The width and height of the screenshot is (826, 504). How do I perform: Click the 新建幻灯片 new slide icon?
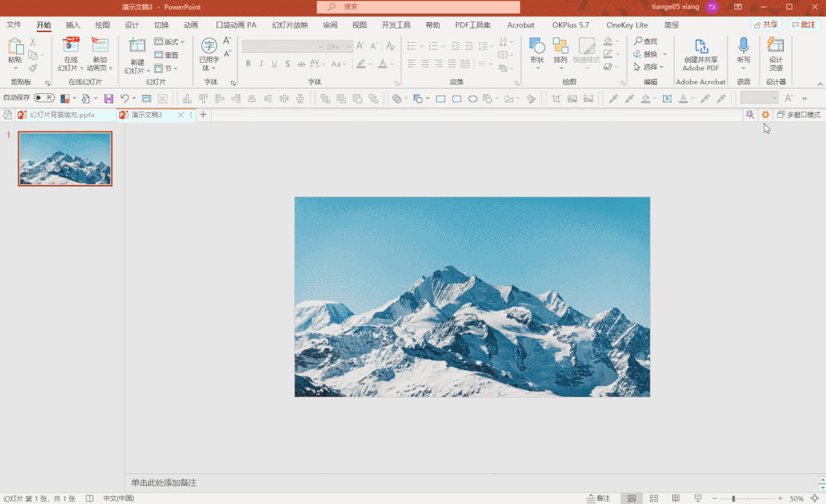pyautogui.click(x=137, y=46)
